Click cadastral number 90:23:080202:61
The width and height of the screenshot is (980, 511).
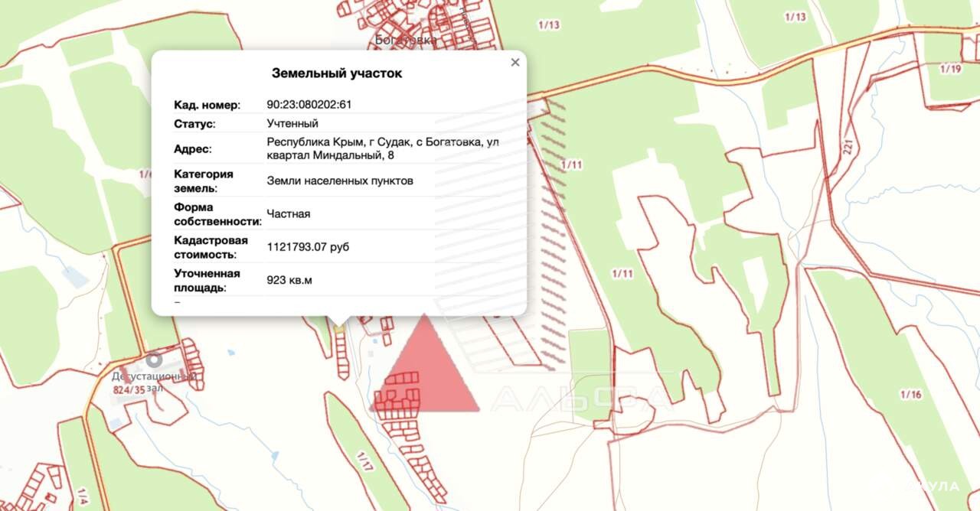click(309, 105)
